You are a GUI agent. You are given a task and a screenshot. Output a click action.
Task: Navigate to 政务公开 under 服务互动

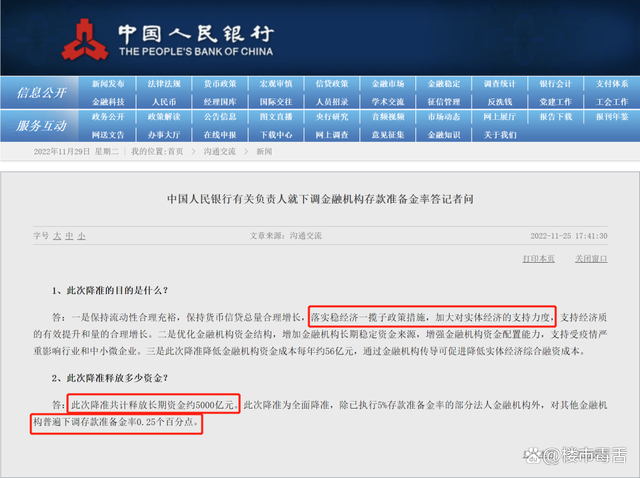[x=108, y=117]
